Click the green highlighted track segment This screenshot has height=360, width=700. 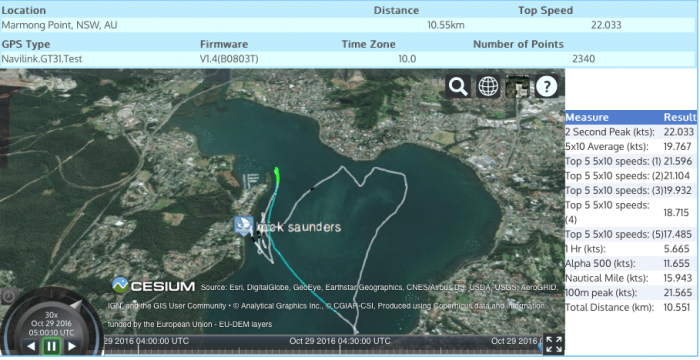tap(277, 175)
